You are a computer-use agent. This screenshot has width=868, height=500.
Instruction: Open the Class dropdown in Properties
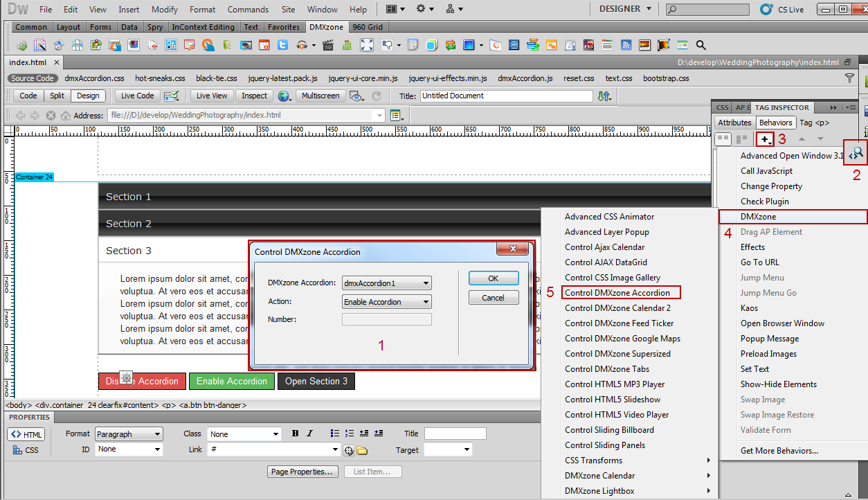244,434
